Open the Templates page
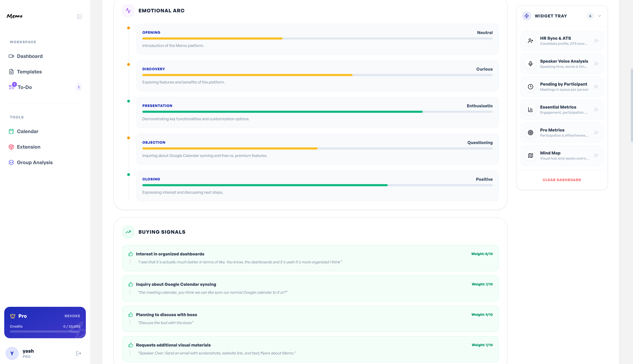Screen dimensions: 633x364 click(29, 72)
